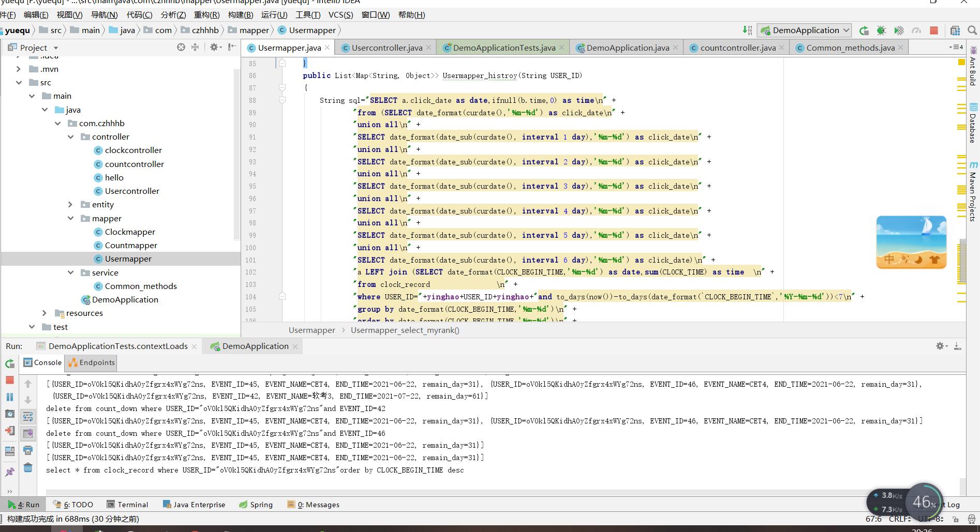Collapse the controller package
Image resolution: width=980 pixels, height=532 pixels.
click(70, 136)
